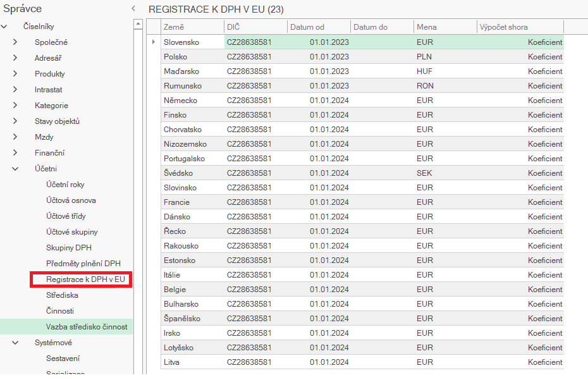
Task: Expand the Mzdy node
Action: pos(15,137)
